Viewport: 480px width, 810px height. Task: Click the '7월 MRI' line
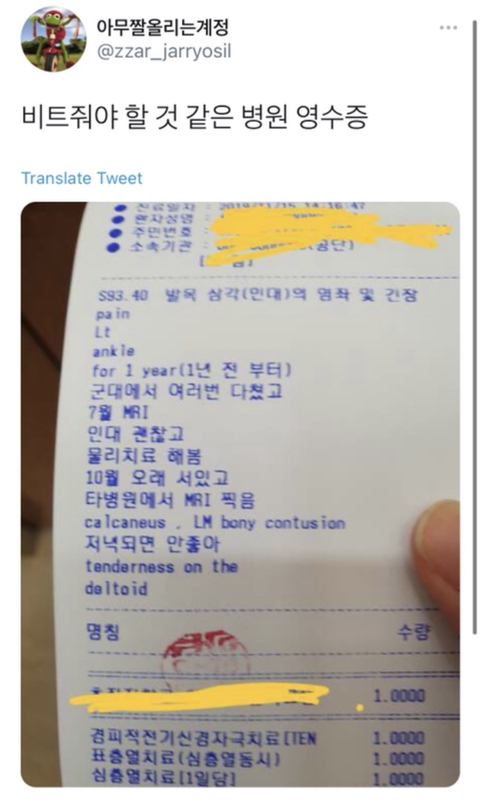pyautogui.click(x=118, y=412)
